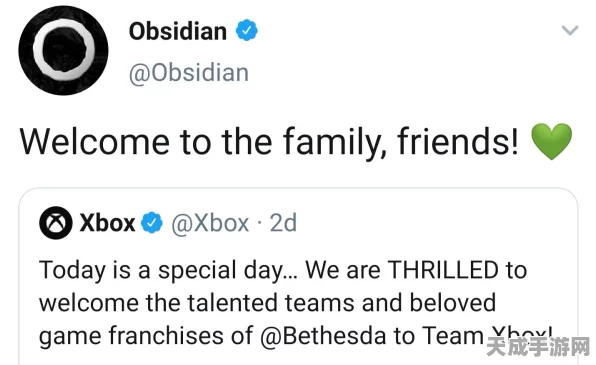Open the @Bethesda mention link
Viewport: 596px width, 365px height.
(324, 336)
